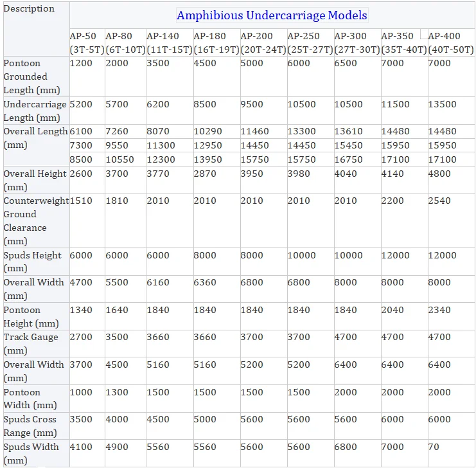This screenshot has height=468, width=476.
Task: Select the Track Gauge row label
Action: click(31, 344)
